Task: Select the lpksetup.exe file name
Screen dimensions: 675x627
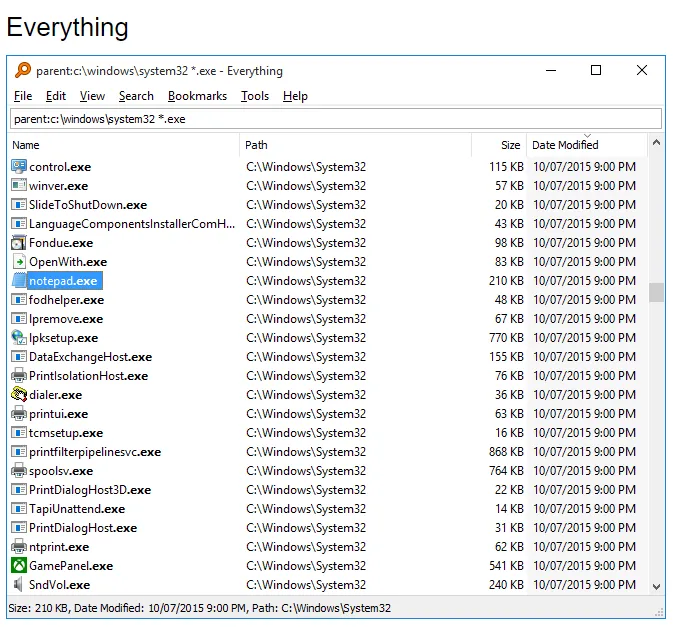Action: 63,338
